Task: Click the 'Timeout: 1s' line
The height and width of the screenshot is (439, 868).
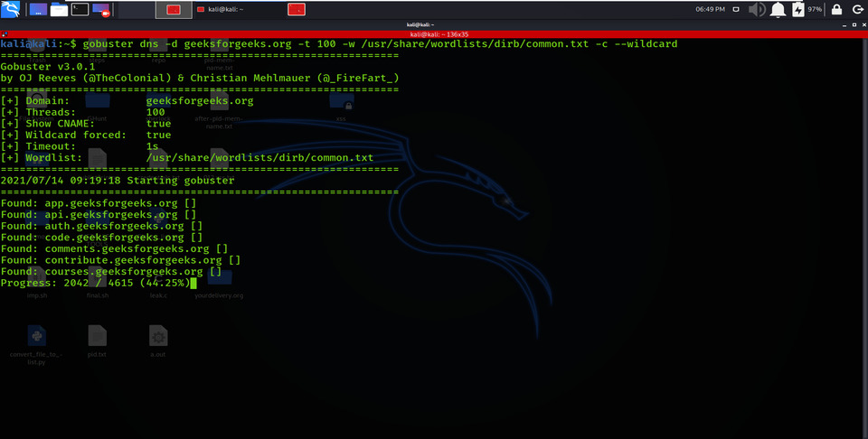Action: (x=80, y=146)
